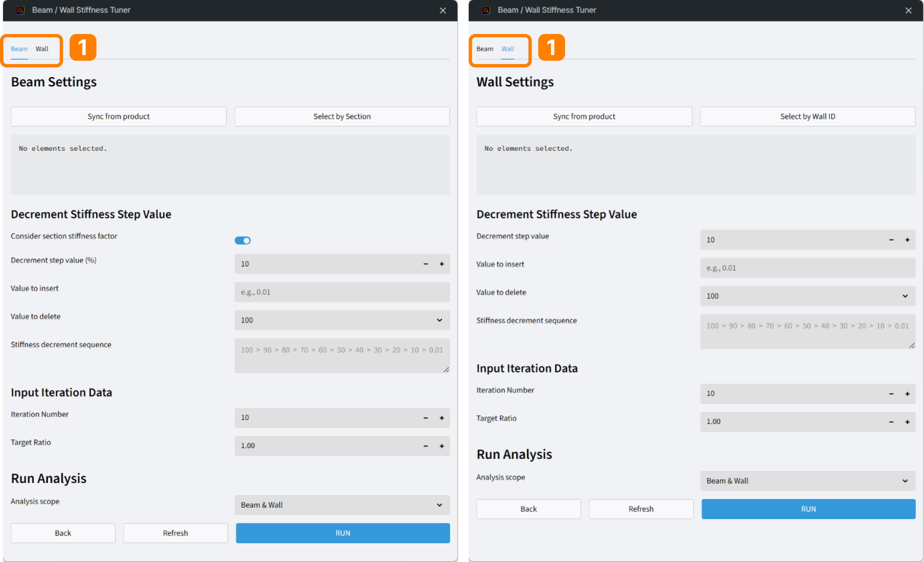Increase Iteration Number in Wall Settings
This screenshot has height=562, width=924.
point(908,394)
